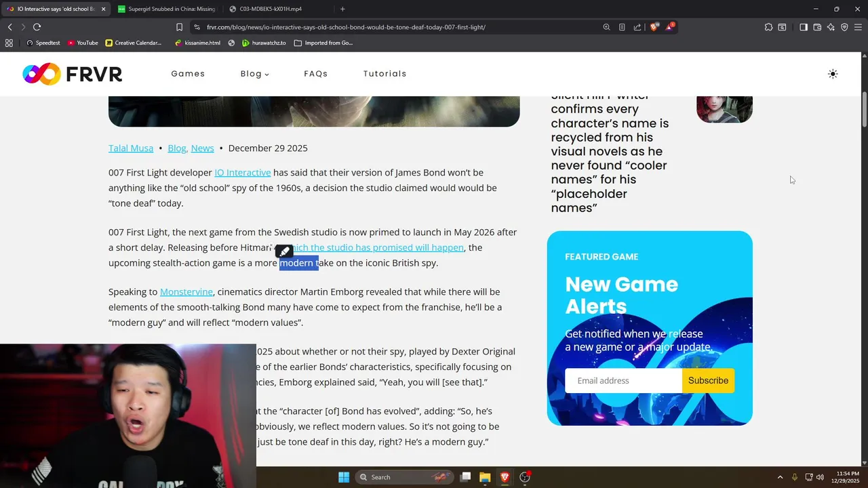The height and width of the screenshot is (488, 868).
Task: Open Brave Rewards triangle icon
Action: (670, 26)
